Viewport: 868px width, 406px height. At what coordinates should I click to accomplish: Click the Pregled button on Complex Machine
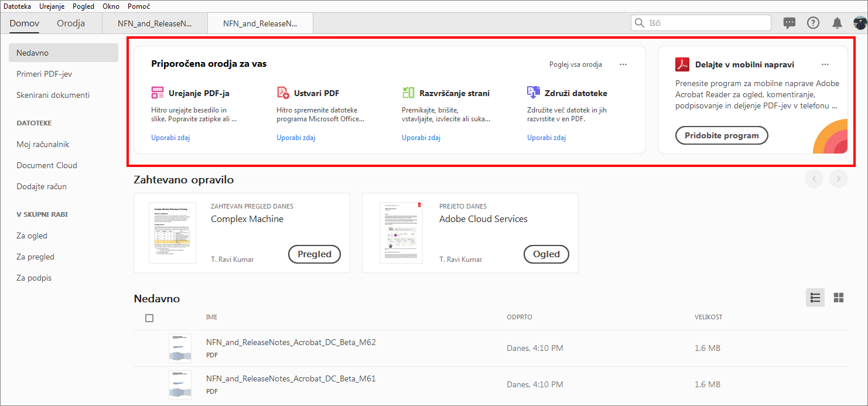click(315, 254)
